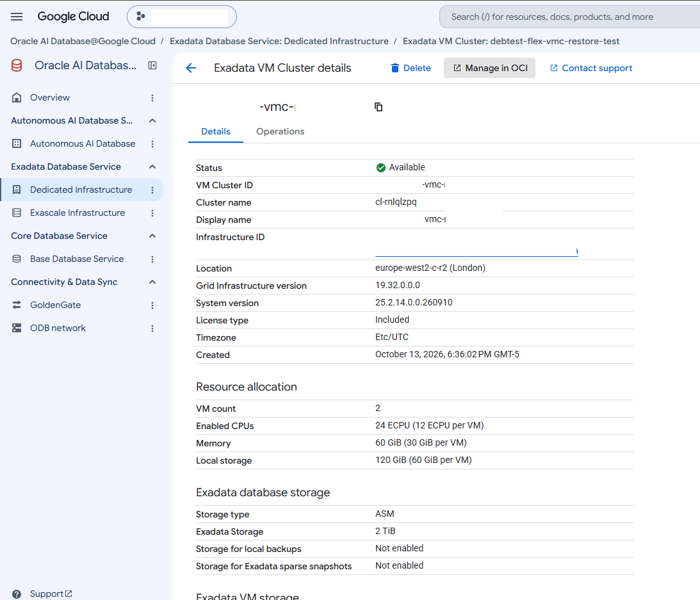Image resolution: width=700 pixels, height=600 pixels.
Task: Open the Support link in sidebar
Action: pyautogui.click(x=51, y=594)
